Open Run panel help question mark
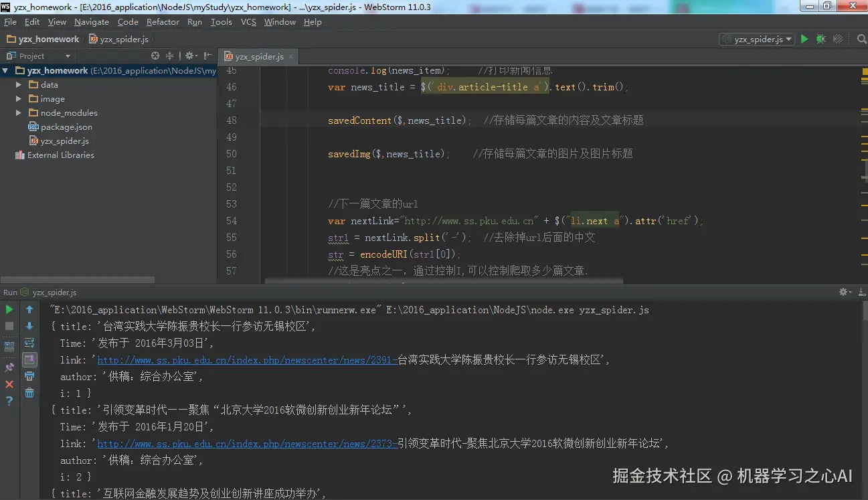The image size is (868, 500). (9, 401)
